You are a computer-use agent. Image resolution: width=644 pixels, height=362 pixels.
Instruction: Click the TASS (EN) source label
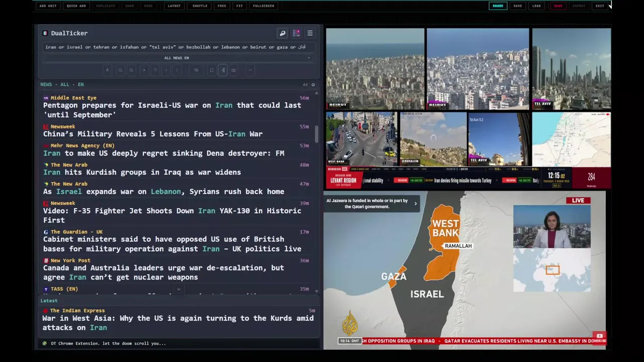click(x=64, y=289)
